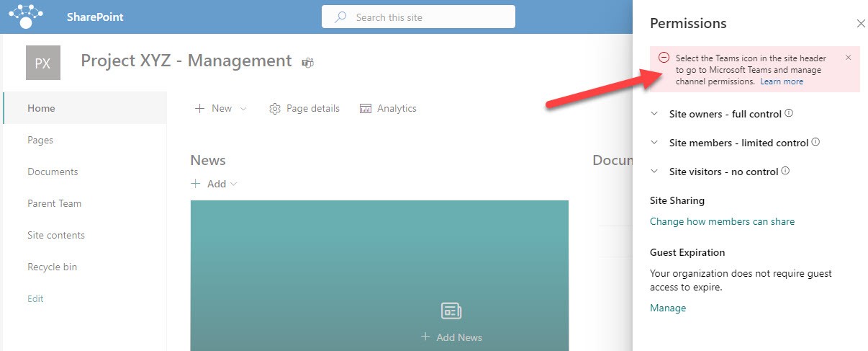Click info icon next to Site owners
Viewport: 868px width, 351px height.
[x=789, y=113]
